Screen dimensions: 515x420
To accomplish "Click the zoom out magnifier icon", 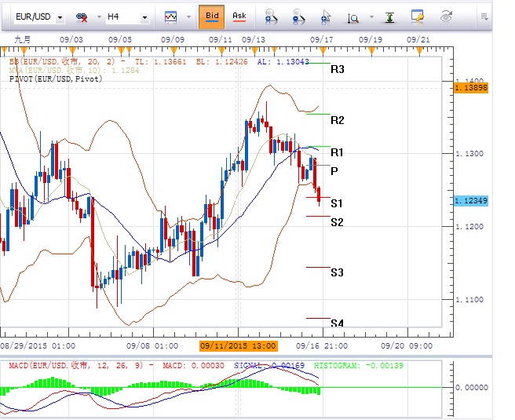I will pos(298,16).
